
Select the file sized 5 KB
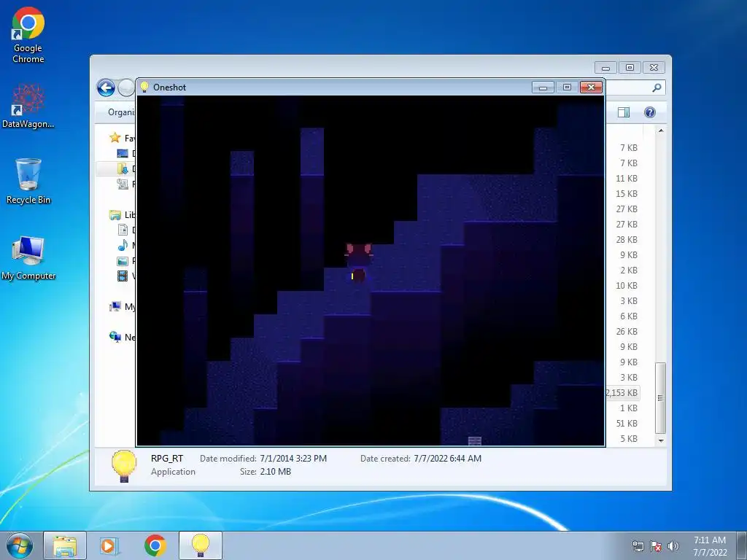coord(628,438)
